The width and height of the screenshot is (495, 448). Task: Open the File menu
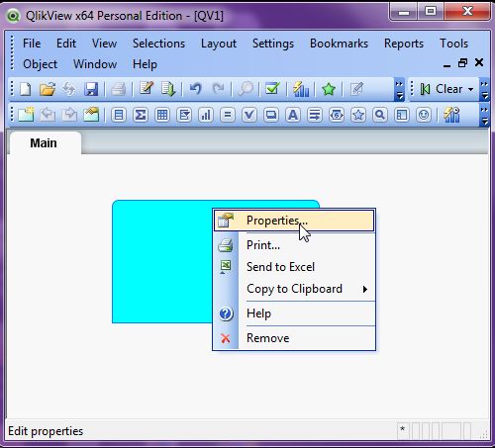[x=32, y=44]
